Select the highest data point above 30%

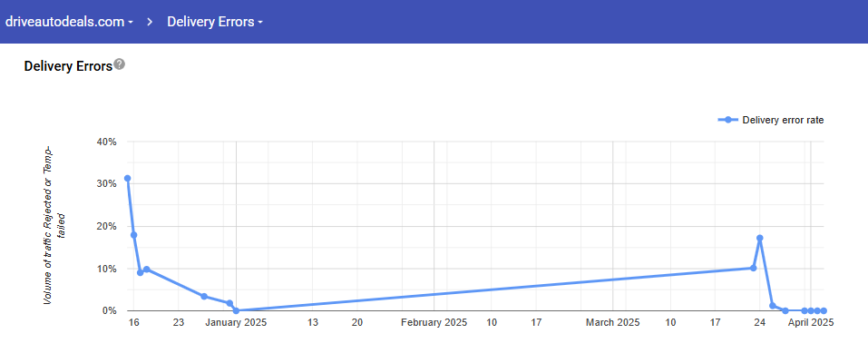[x=128, y=179]
